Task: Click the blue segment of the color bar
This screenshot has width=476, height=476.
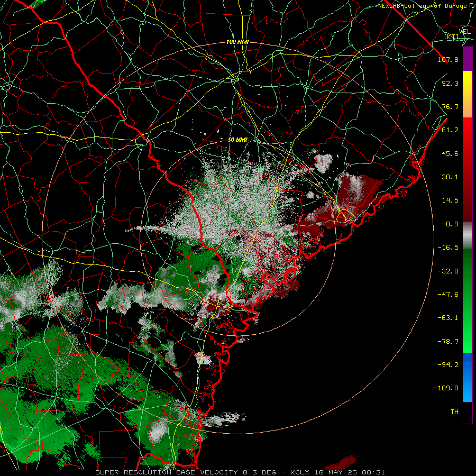Action: pyautogui.click(x=467, y=377)
